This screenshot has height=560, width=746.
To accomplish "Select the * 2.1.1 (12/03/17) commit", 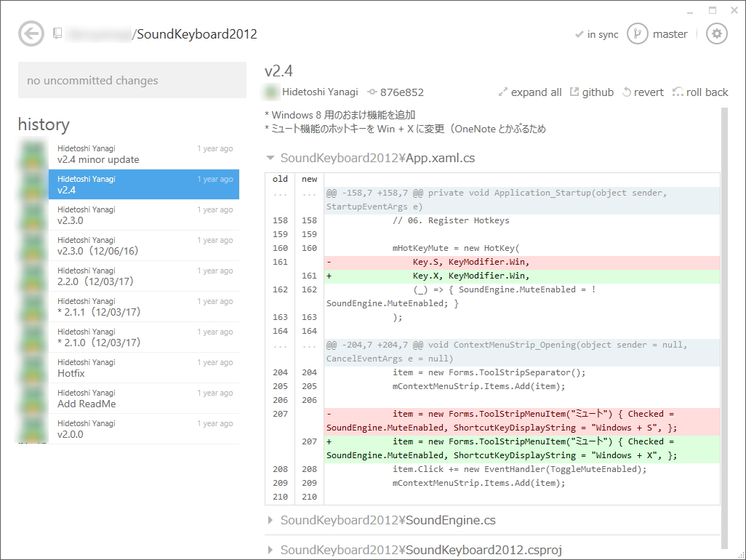I will (x=144, y=306).
